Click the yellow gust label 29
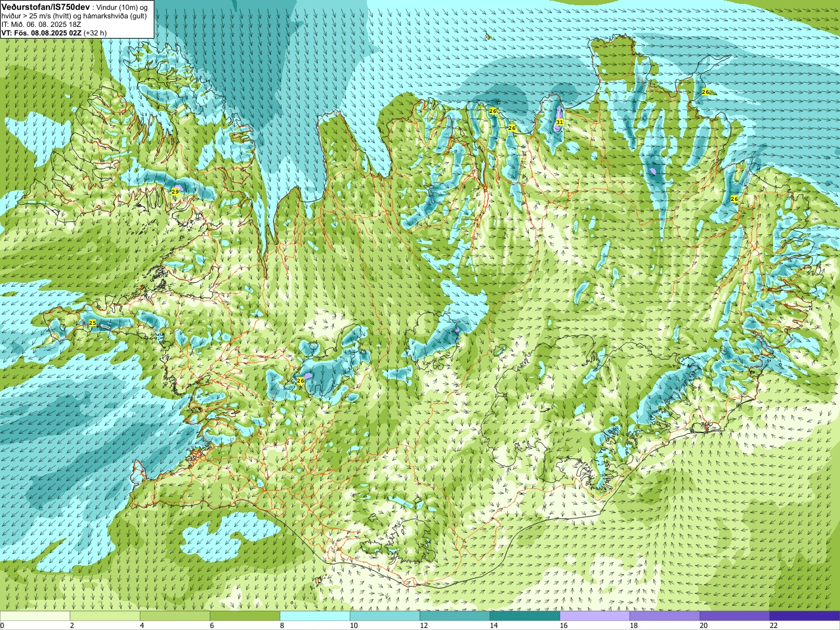The height and width of the screenshot is (630, 840). click(175, 191)
